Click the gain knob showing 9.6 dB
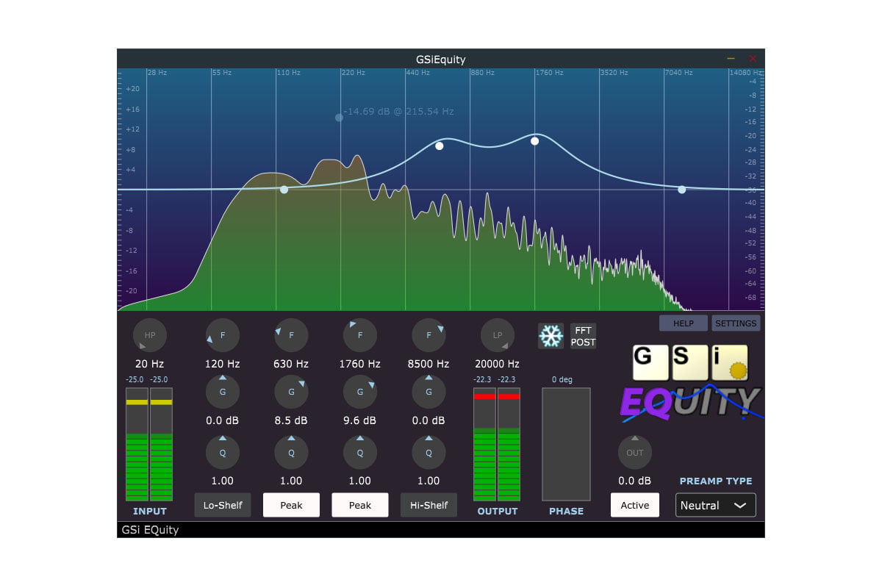882x588 pixels. (360, 392)
